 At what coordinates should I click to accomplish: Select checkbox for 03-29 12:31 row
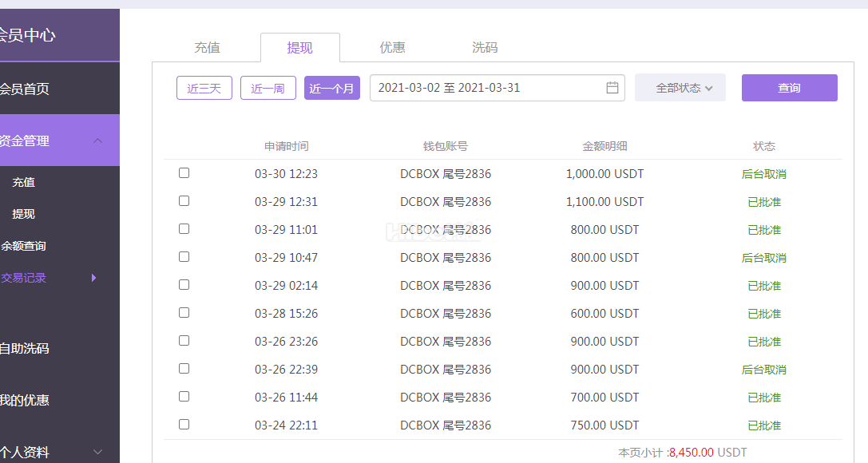point(184,201)
